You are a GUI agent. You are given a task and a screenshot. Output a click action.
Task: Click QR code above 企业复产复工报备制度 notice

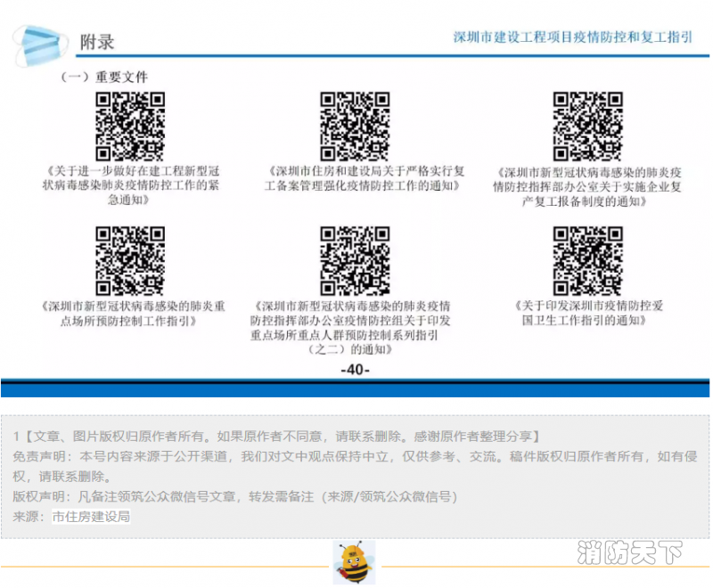pyautogui.click(x=587, y=126)
